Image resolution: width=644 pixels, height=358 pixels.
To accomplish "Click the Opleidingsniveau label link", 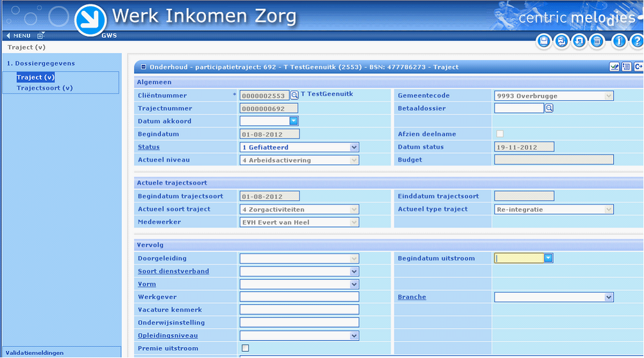I will 167,336.
